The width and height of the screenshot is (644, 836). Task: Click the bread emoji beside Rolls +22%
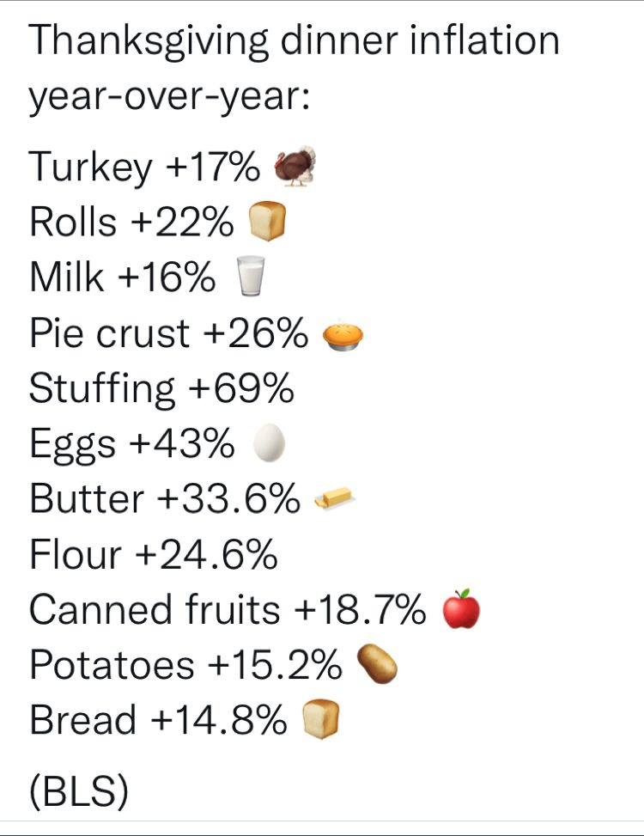(x=265, y=223)
